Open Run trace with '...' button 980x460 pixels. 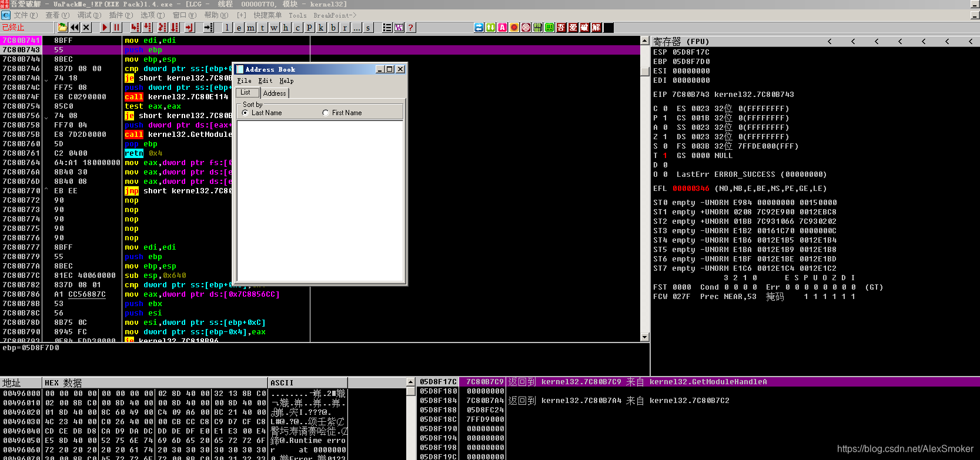pos(357,28)
